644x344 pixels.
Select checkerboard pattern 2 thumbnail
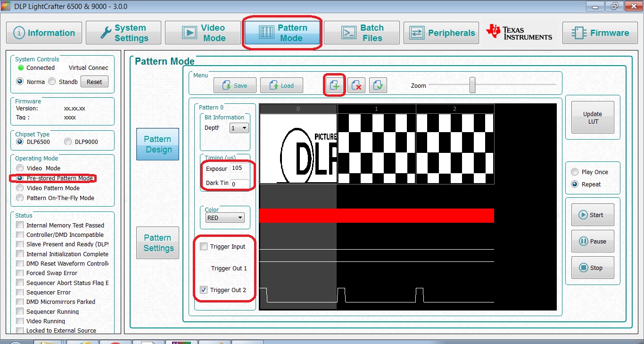point(455,148)
